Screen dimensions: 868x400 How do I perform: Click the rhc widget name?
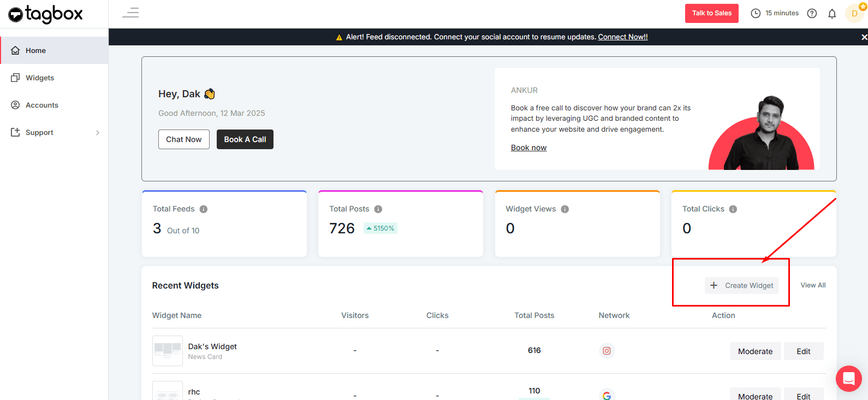tap(194, 392)
